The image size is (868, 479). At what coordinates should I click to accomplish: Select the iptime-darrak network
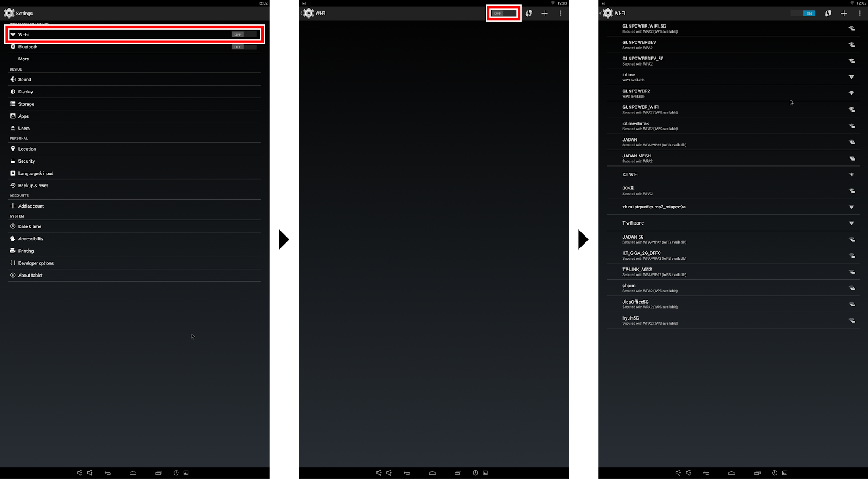pos(733,126)
